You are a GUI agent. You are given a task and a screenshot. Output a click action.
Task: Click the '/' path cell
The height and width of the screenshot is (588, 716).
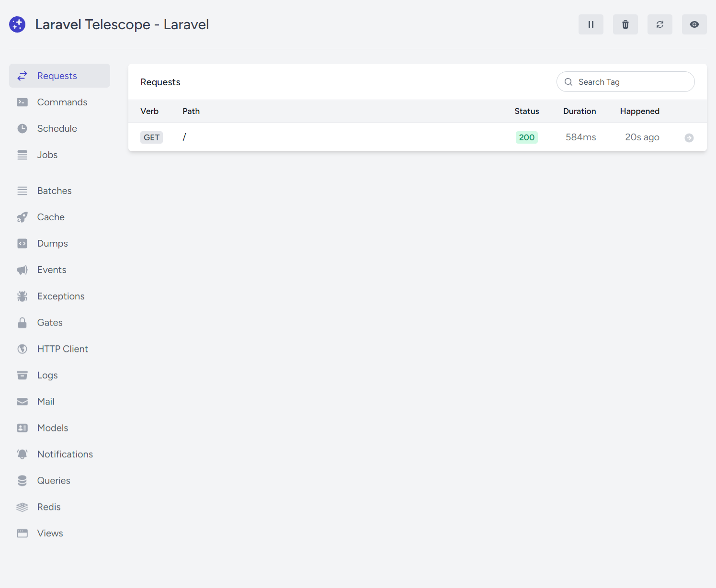pyautogui.click(x=184, y=137)
